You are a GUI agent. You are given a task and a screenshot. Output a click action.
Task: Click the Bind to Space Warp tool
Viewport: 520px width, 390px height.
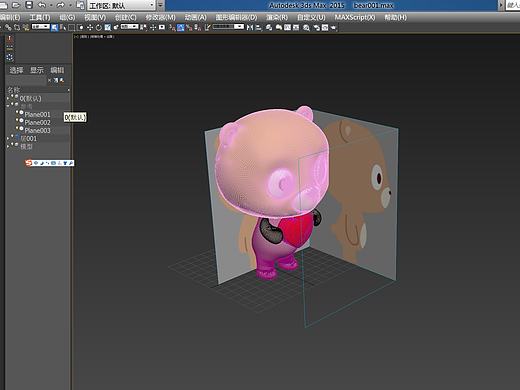[25, 27]
